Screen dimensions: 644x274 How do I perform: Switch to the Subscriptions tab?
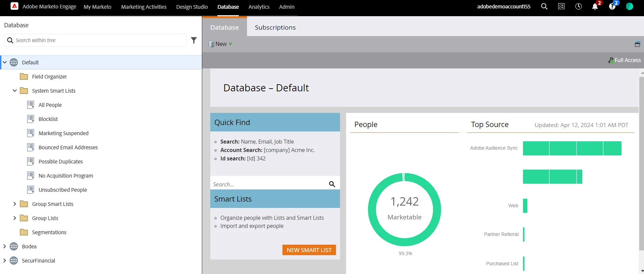(x=275, y=27)
